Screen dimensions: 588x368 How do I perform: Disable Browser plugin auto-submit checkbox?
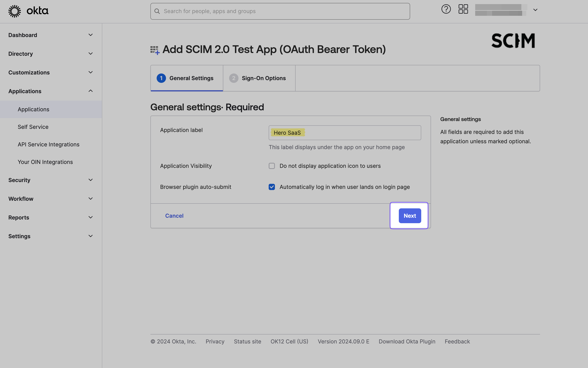pyautogui.click(x=272, y=187)
